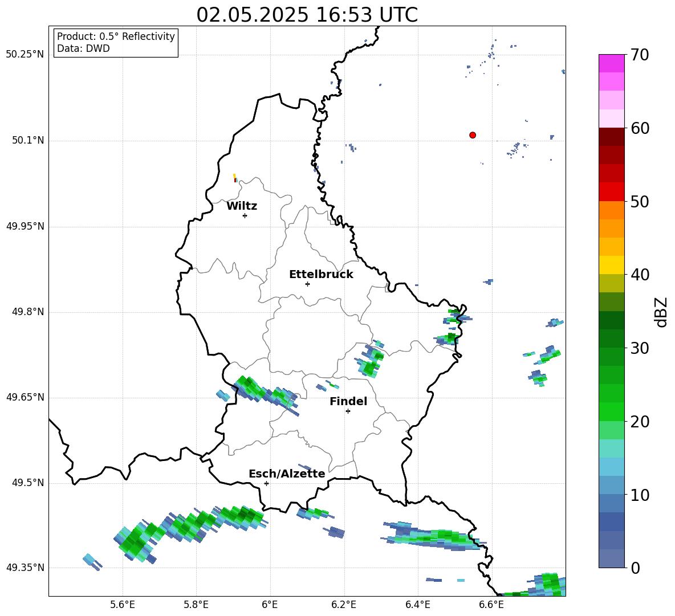Click the magenta top colorbar segment

click(x=611, y=63)
